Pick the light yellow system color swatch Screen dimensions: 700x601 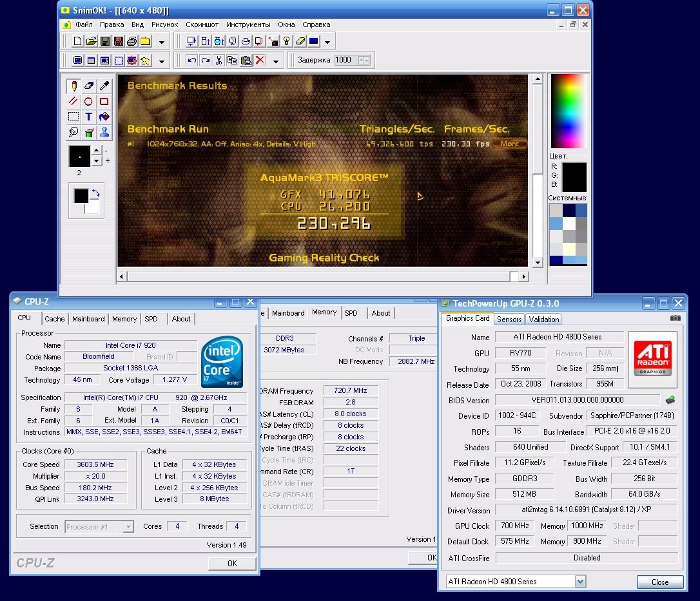569,249
